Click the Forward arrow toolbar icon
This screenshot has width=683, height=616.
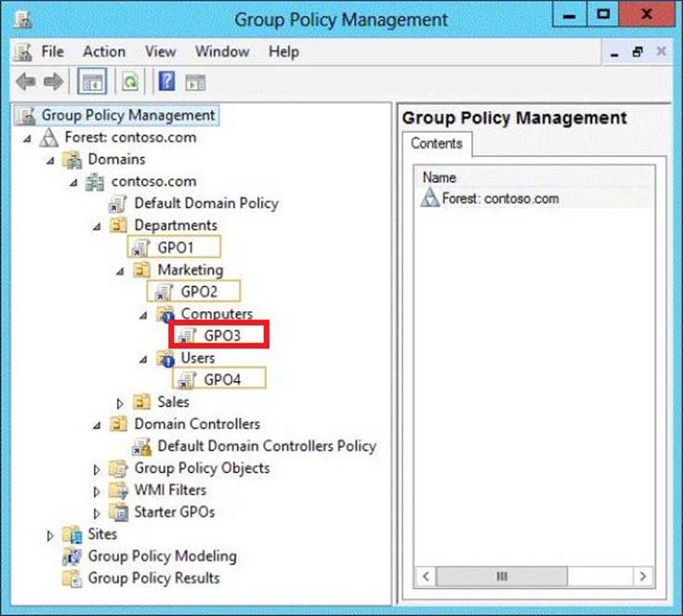tap(53, 82)
